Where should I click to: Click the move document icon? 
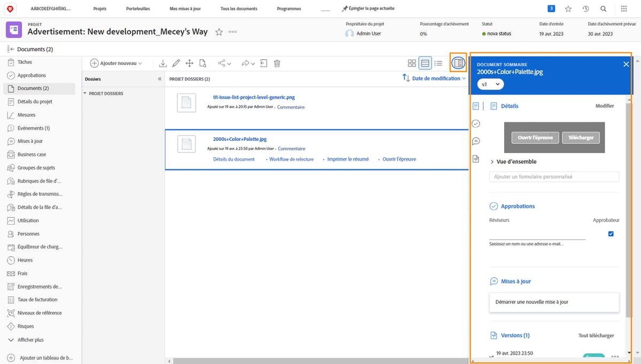[x=189, y=63]
